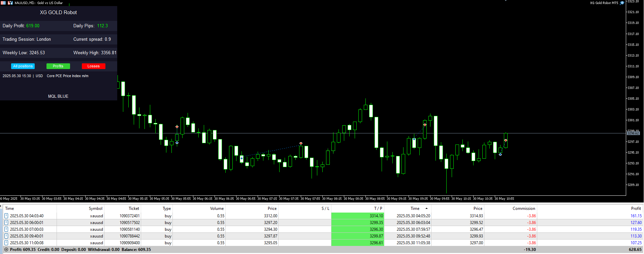Click the red exit arrow ending the long dotted line

(301, 144)
